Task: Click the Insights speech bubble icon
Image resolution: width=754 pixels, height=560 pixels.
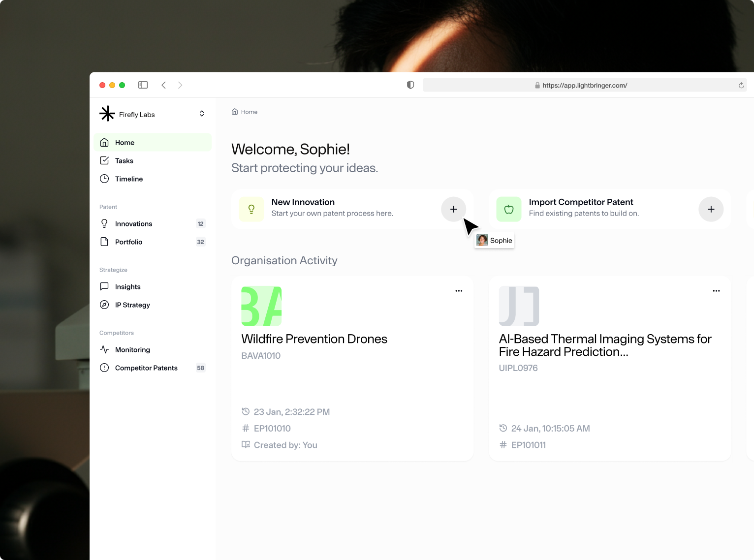Action: click(104, 286)
